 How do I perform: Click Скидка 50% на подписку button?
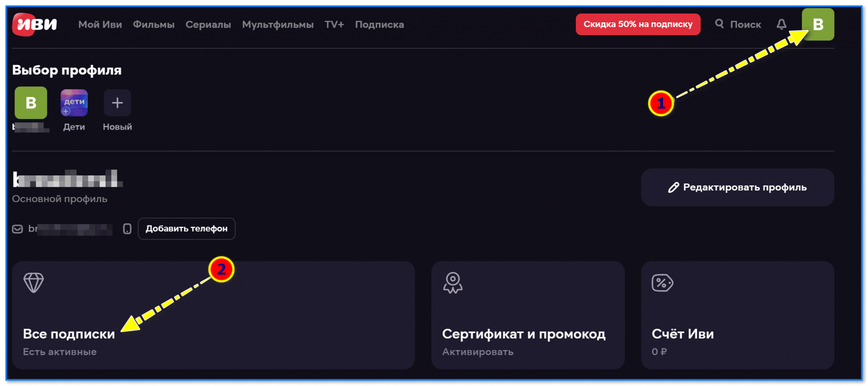[x=638, y=24]
